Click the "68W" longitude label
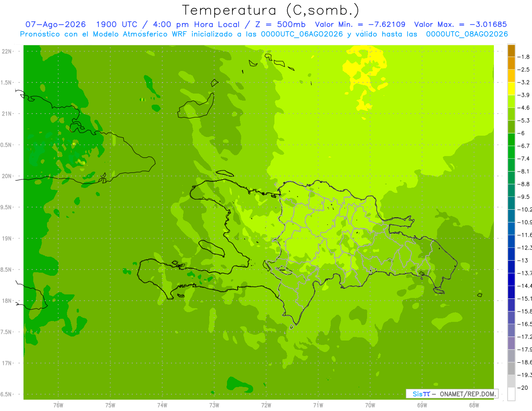 coord(474,405)
